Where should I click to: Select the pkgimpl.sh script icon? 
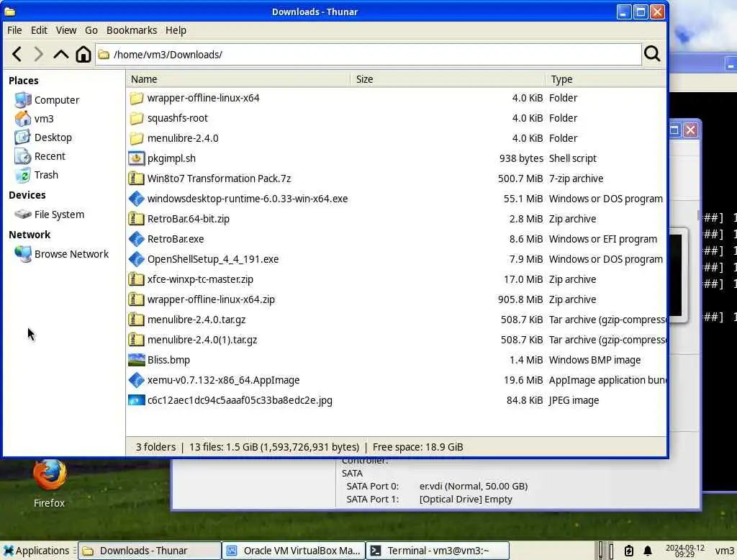coord(136,158)
